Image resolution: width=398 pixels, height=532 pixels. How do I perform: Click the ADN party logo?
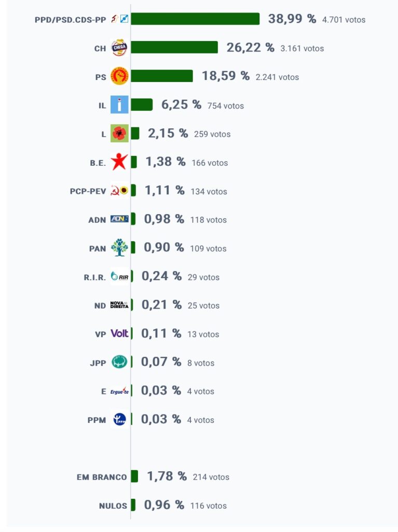[x=119, y=219]
